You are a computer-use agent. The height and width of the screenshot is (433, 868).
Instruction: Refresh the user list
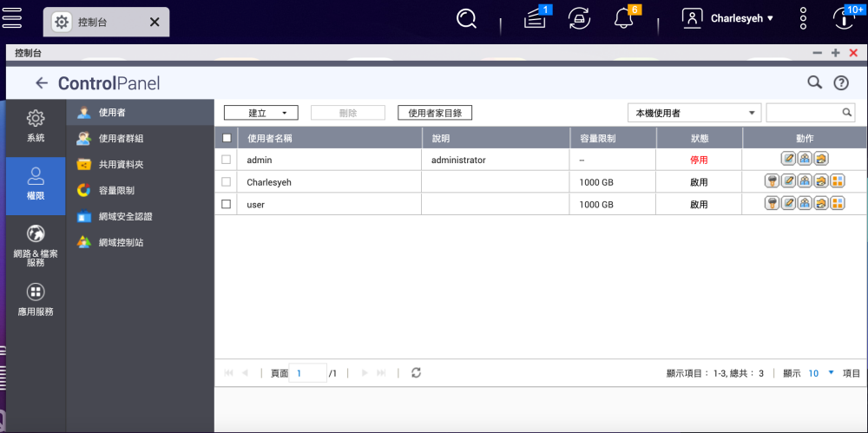point(417,372)
